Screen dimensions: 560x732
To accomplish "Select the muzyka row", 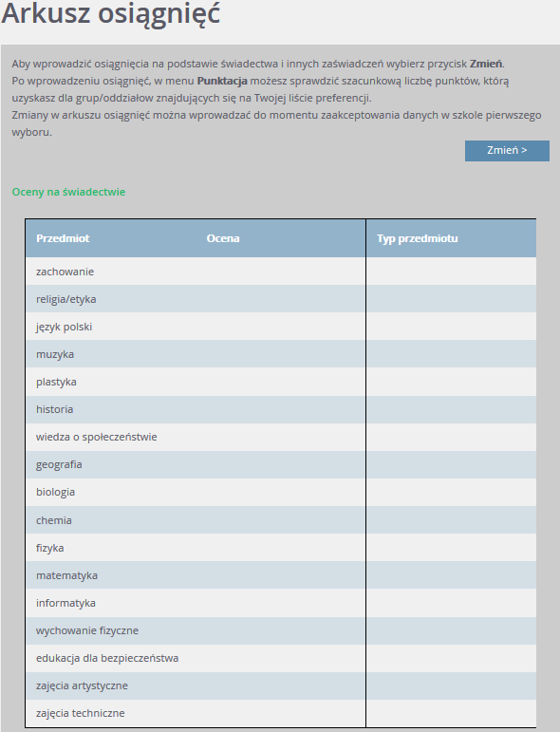I will pyautogui.click(x=281, y=354).
